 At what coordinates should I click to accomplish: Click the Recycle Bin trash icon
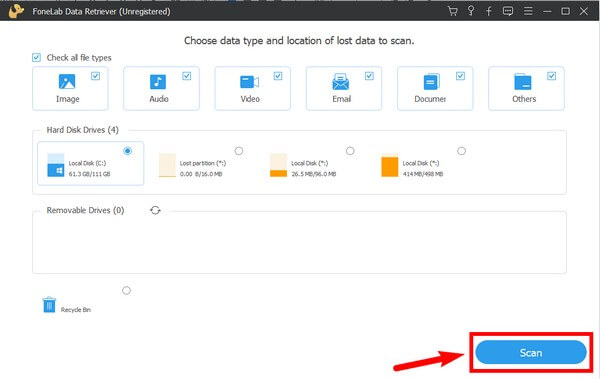point(49,305)
